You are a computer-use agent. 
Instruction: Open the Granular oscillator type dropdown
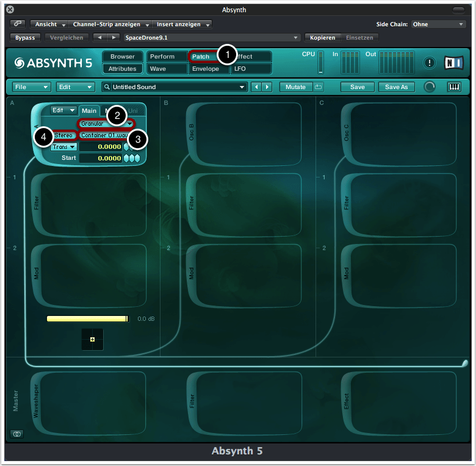pyautogui.click(x=106, y=124)
